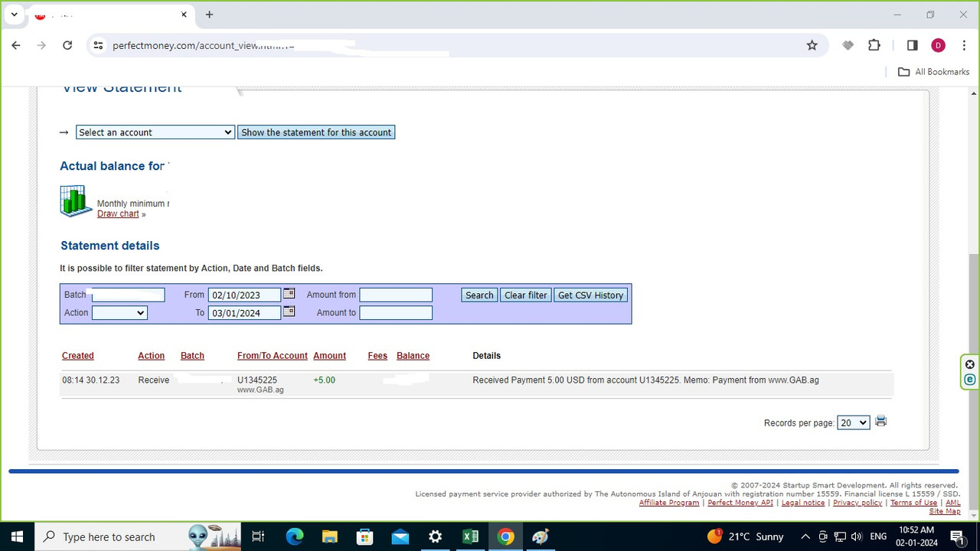Show hidden system tray icons
The height and width of the screenshot is (551, 980).
tap(805, 536)
